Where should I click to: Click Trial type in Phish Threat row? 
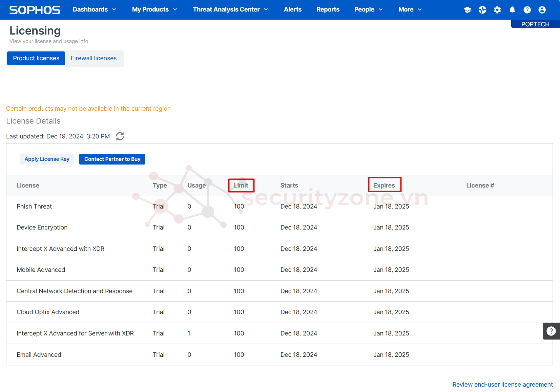[x=159, y=206]
